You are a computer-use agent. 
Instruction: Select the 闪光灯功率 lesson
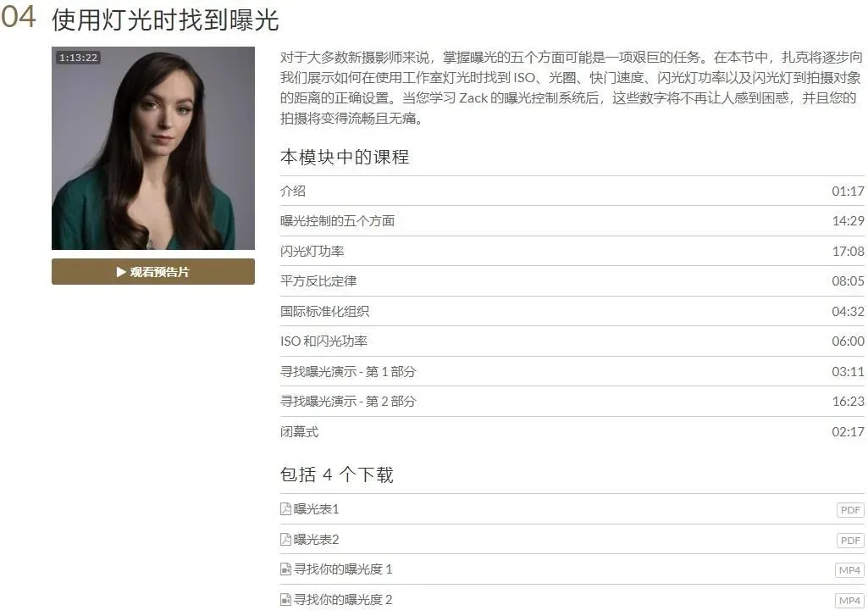coord(572,251)
